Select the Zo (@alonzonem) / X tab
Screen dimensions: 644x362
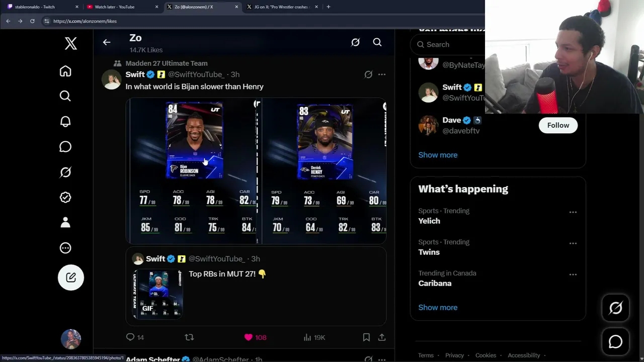(x=202, y=7)
